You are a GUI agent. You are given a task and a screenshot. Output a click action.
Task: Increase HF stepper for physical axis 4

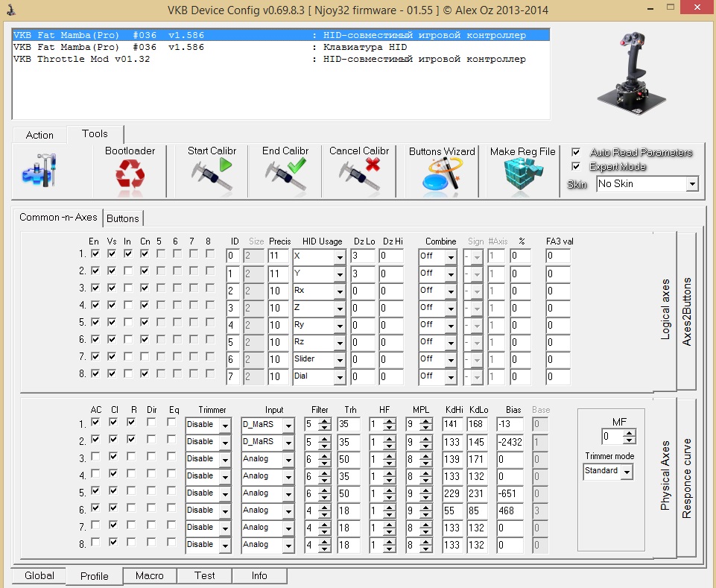click(x=390, y=473)
